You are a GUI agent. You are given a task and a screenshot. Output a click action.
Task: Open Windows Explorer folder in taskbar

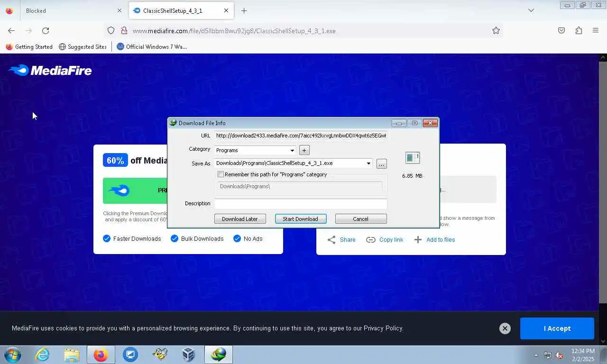(x=72, y=355)
